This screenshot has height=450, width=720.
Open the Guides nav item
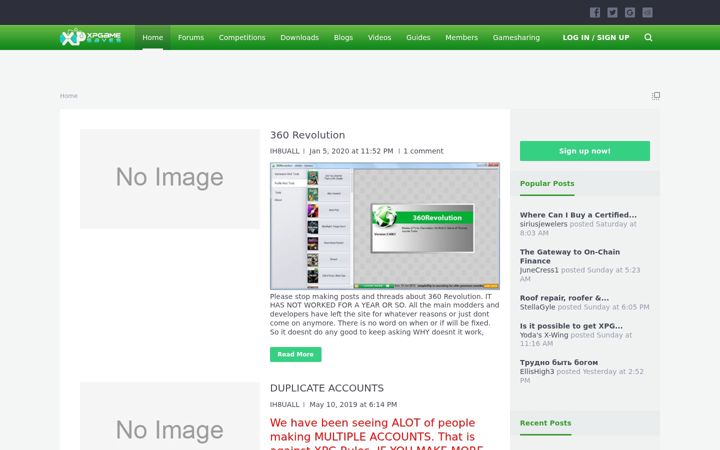[x=418, y=38]
